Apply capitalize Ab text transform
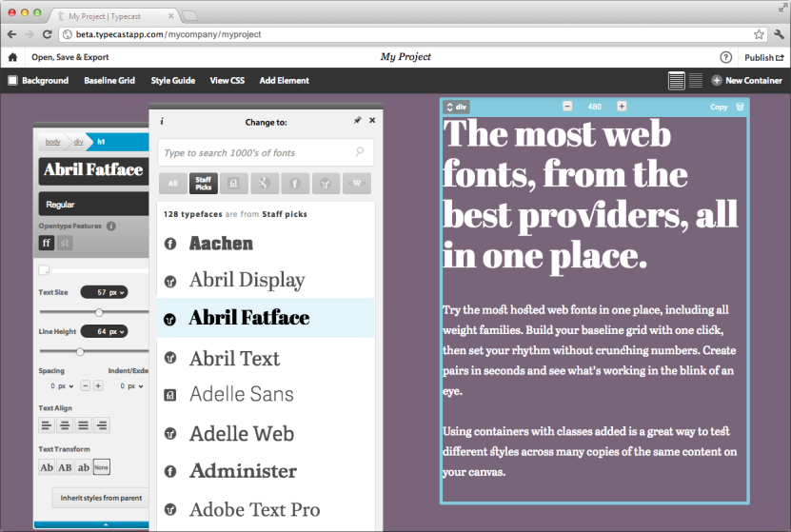 (x=47, y=467)
